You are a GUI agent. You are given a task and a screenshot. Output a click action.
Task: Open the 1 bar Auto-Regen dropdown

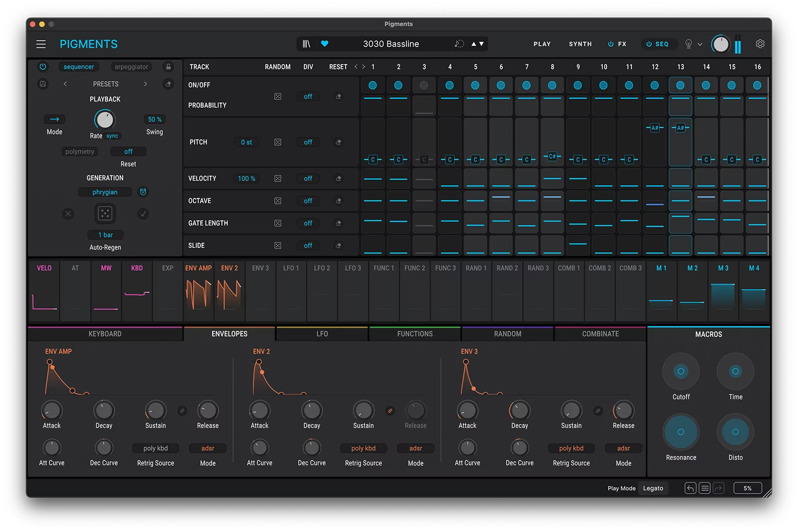coord(105,234)
